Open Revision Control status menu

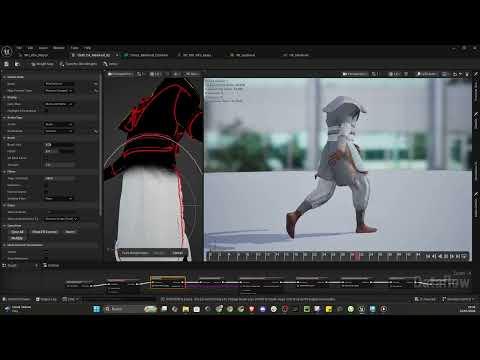pyautogui.click(x=457, y=299)
